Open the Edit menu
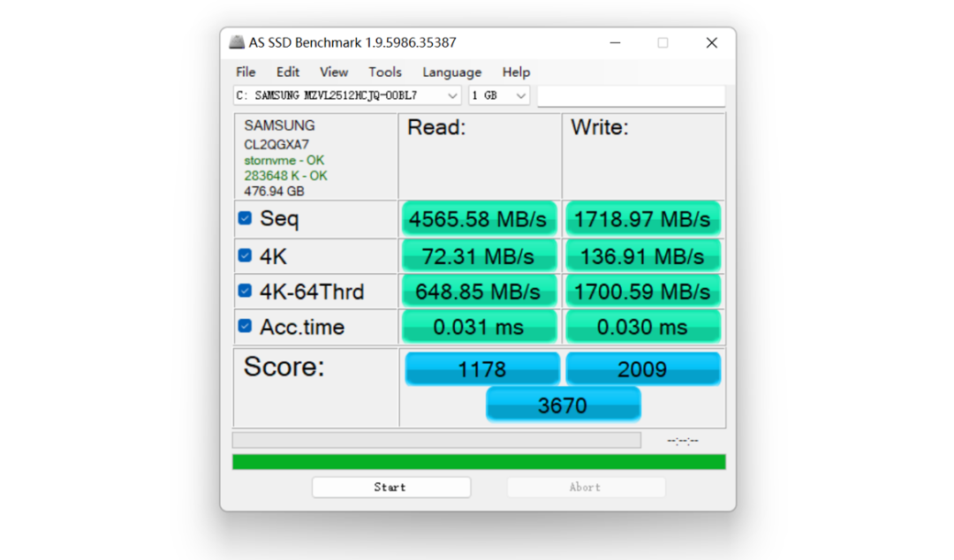Image resolution: width=954 pixels, height=560 pixels. [288, 72]
